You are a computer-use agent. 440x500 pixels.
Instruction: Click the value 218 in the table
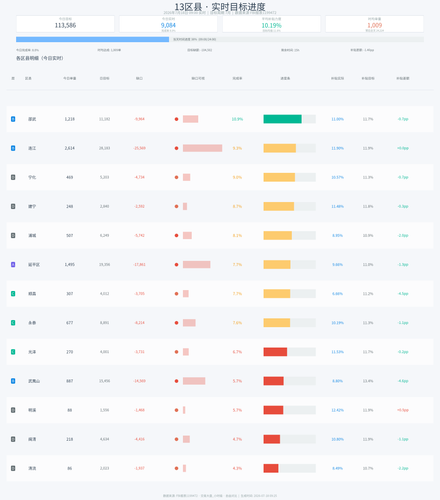pos(70,439)
